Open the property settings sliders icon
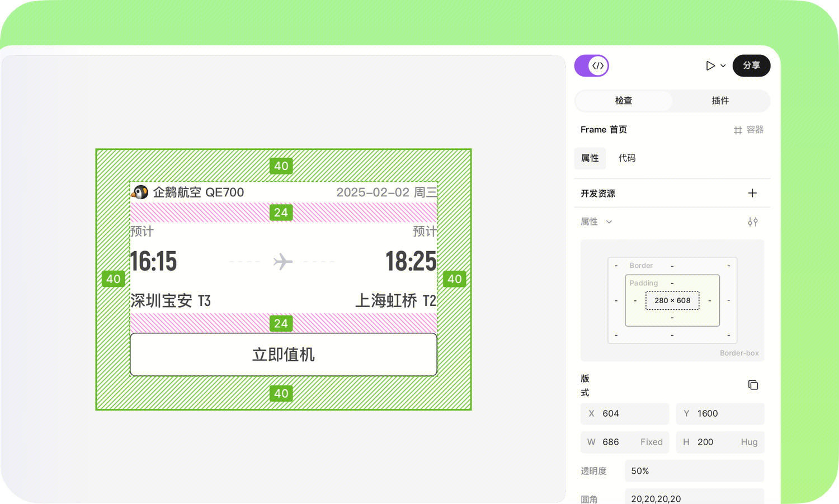This screenshot has height=504, width=839. pyautogui.click(x=753, y=222)
